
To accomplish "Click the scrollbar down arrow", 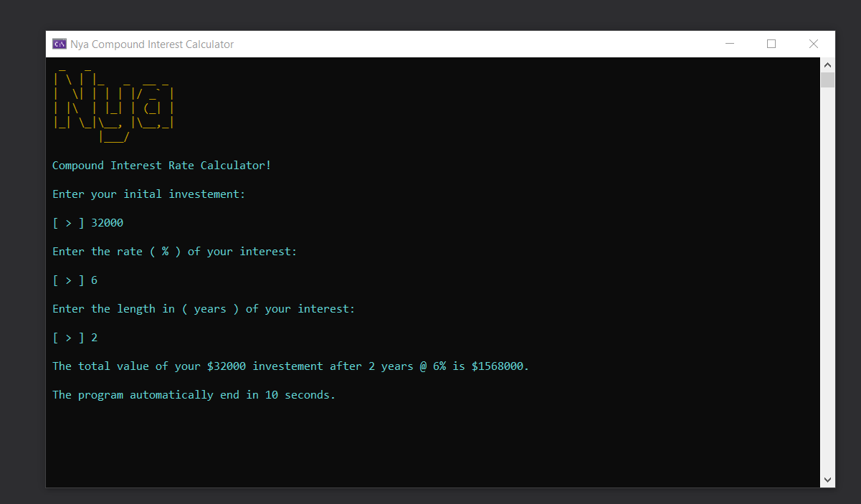I will coord(827,479).
